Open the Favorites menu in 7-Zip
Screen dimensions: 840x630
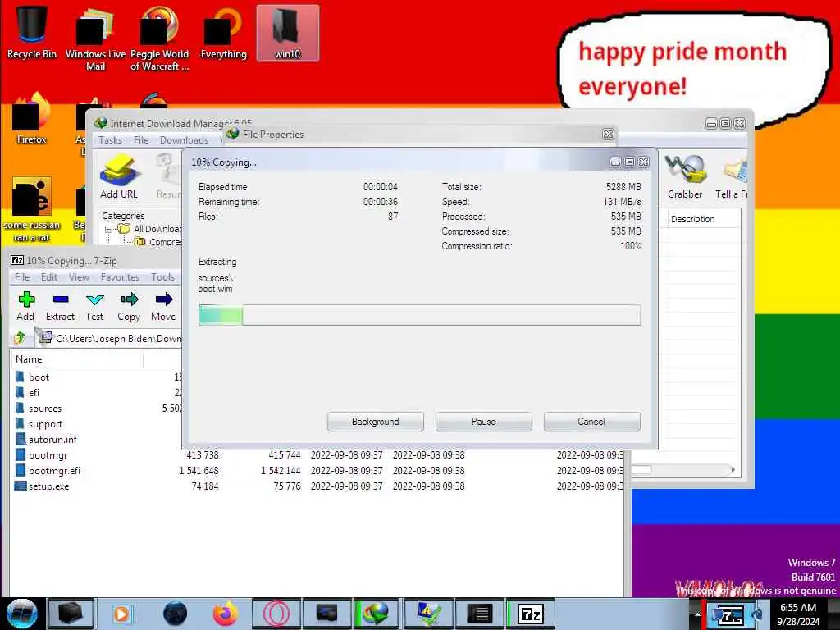point(120,277)
